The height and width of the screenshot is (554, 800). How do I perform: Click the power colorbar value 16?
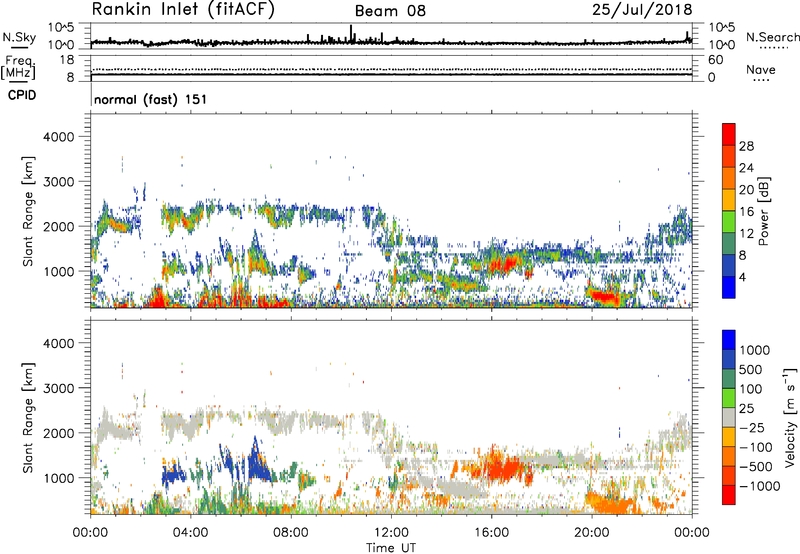tap(746, 212)
